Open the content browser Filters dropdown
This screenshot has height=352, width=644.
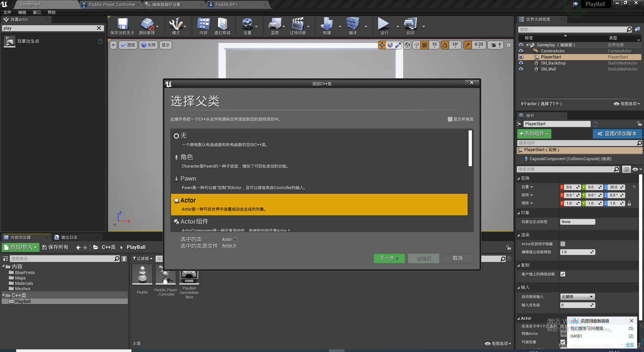pyautogui.click(x=143, y=259)
